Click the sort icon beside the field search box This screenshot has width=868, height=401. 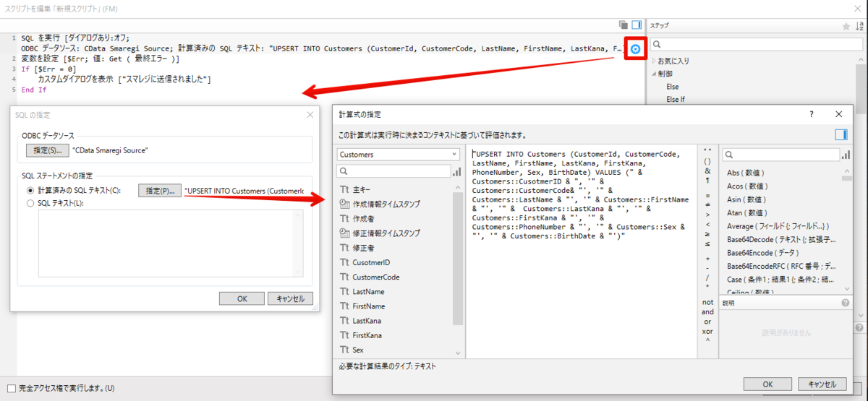pyautogui.click(x=456, y=171)
